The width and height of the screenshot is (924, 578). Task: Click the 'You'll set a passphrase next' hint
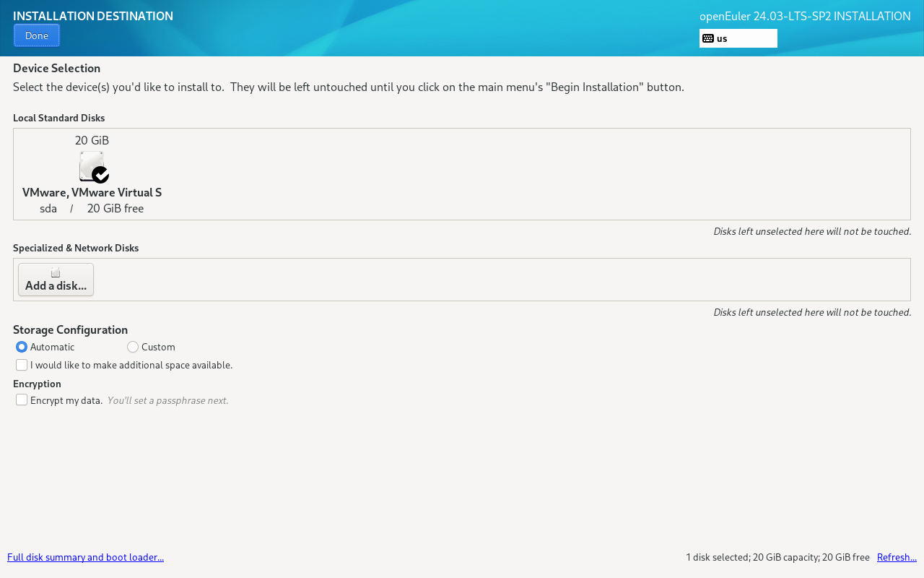[167, 400]
